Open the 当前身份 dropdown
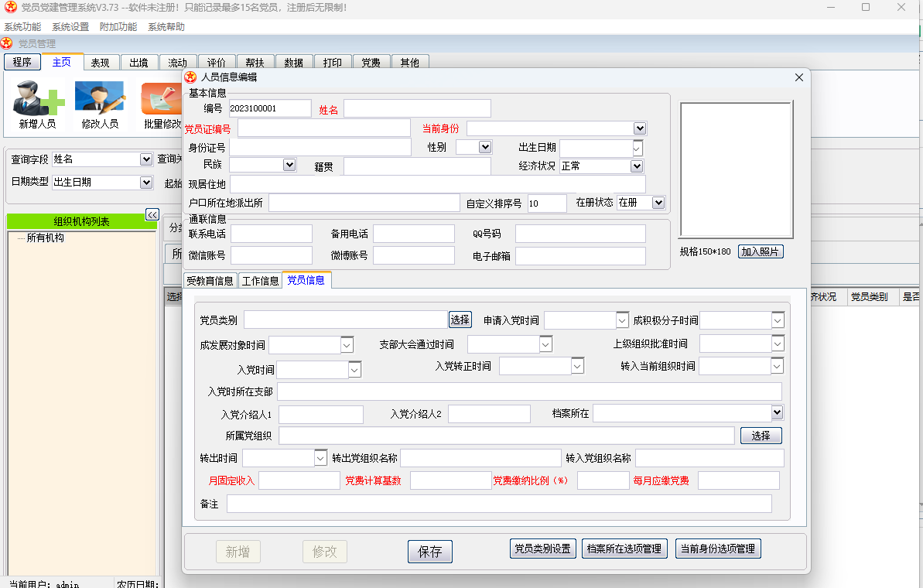 (640, 128)
